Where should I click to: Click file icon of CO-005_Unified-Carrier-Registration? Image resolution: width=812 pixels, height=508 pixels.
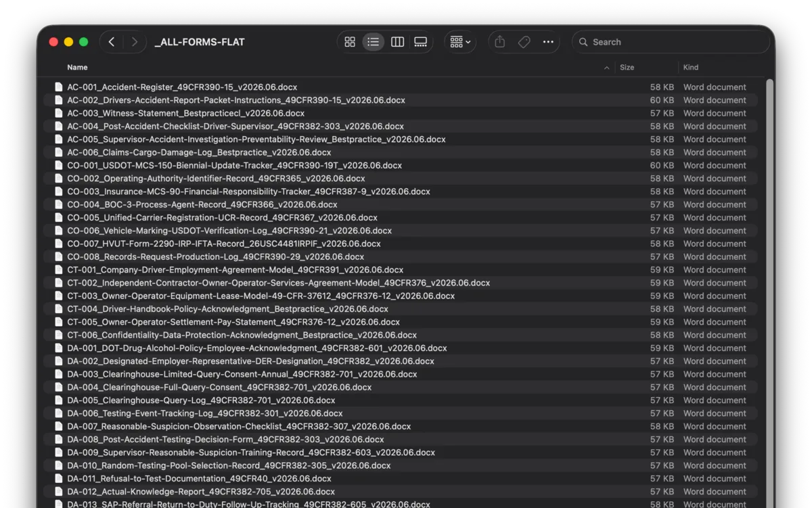59,218
